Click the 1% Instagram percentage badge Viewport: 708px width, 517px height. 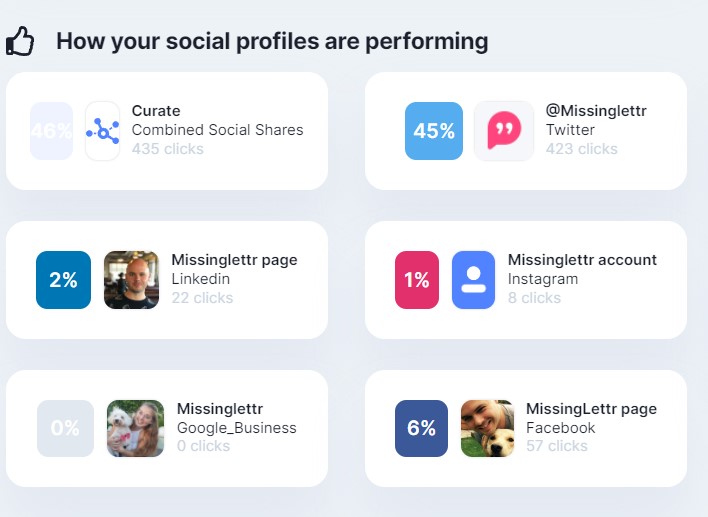point(417,280)
